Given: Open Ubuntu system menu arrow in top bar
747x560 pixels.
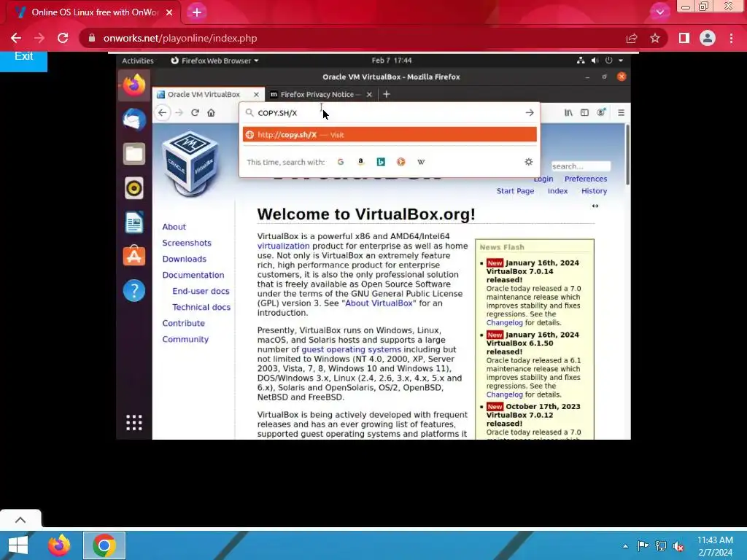Looking at the screenshot, I should pyautogui.click(x=621, y=61).
